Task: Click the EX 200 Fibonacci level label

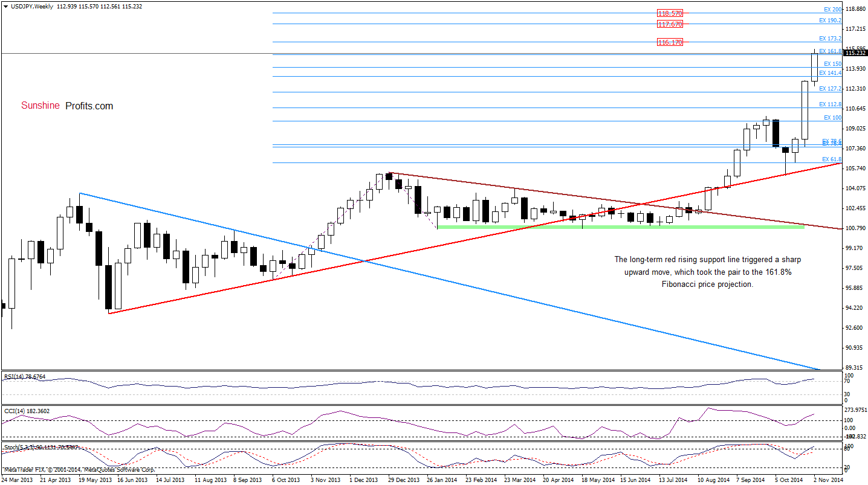Action: click(x=832, y=10)
